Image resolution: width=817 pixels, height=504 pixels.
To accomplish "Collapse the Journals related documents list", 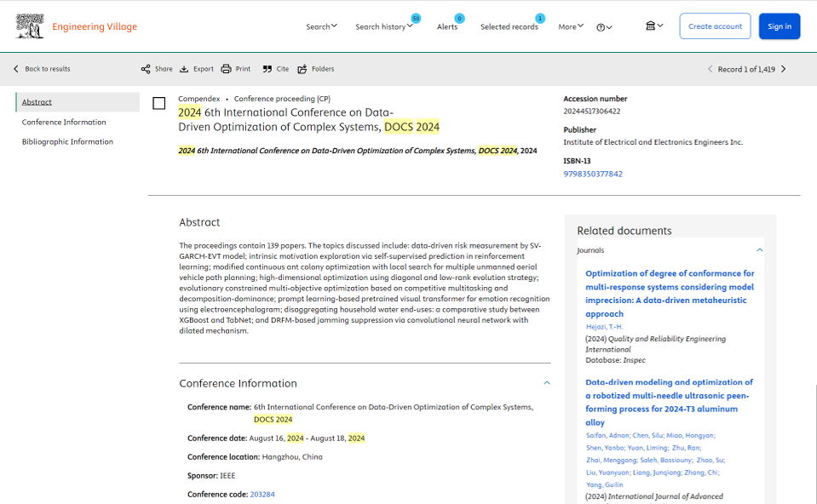I will click(760, 250).
